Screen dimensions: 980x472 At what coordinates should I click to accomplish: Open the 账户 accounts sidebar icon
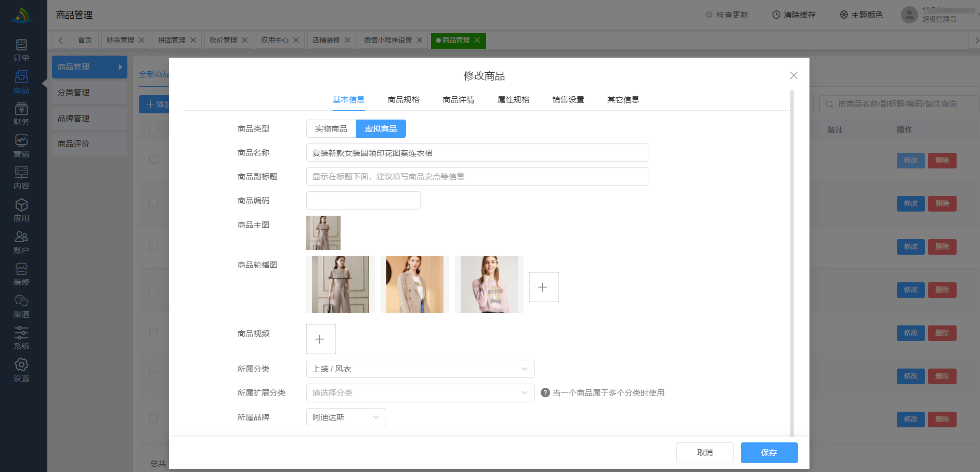tap(21, 242)
